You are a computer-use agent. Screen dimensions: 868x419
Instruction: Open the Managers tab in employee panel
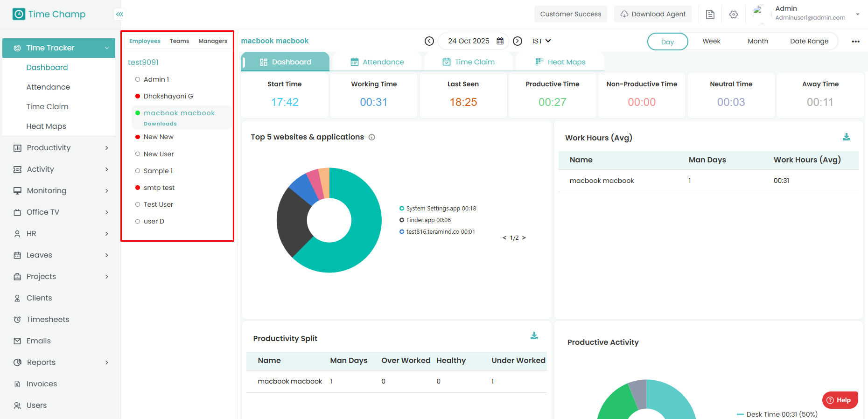point(213,41)
